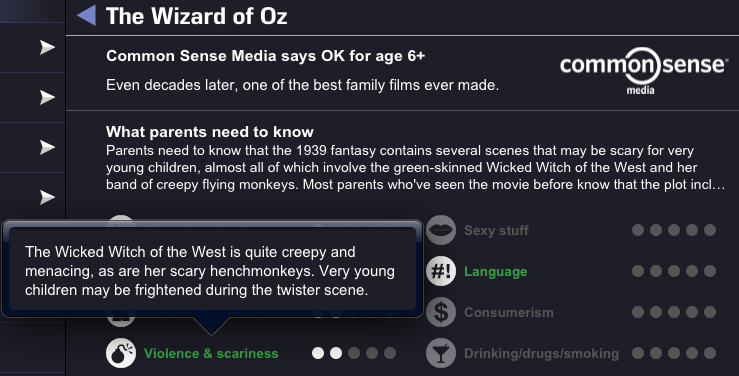The width and height of the screenshot is (739, 376).
Task: Click the Consumerism dollar sign icon
Action: click(441, 312)
